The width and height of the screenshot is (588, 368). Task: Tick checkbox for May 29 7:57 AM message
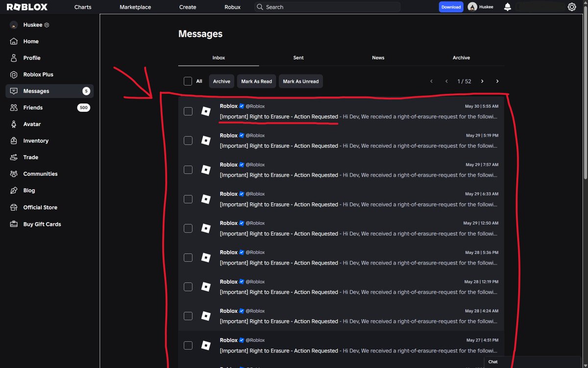click(x=188, y=170)
